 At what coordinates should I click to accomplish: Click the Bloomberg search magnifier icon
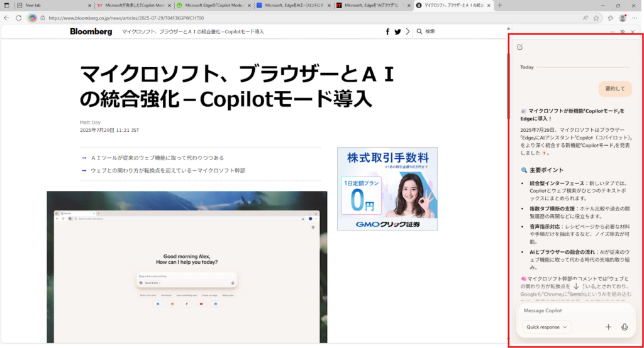419,31
